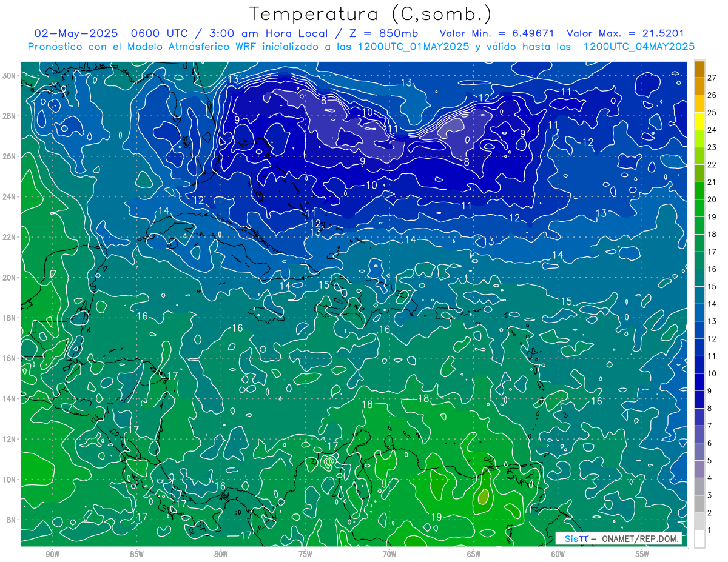Click the "12N" latitude axis label
The image size is (728, 562).
tap(10, 439)
